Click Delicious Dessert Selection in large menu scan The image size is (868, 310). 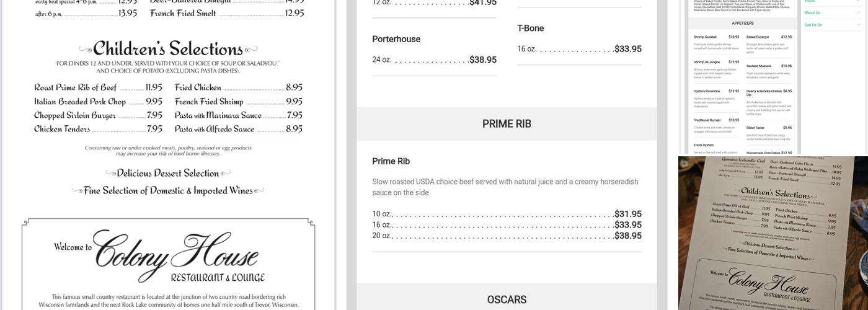click(167, 173)
